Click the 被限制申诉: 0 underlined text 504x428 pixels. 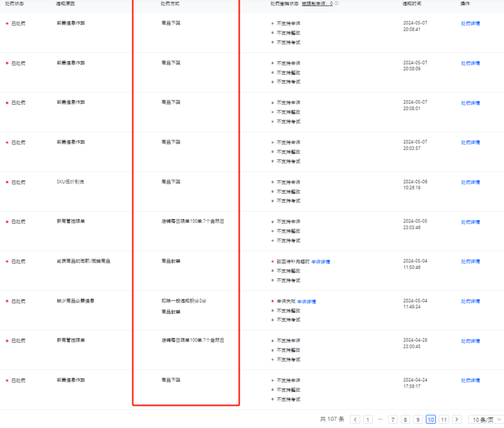click(317, 3)
